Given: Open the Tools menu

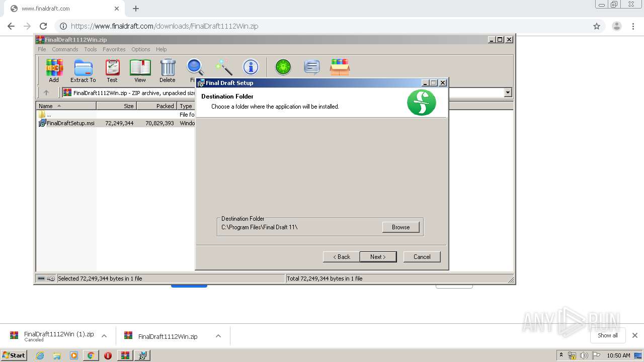Looking at the screenshot, I should [x=91, y=49].
